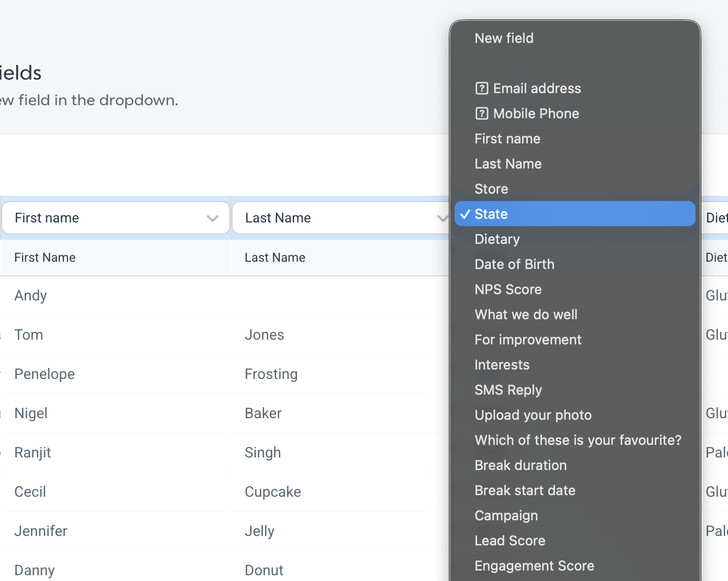Select the checked State menu item
Screen dimensions: 728x581
point(575,214)
